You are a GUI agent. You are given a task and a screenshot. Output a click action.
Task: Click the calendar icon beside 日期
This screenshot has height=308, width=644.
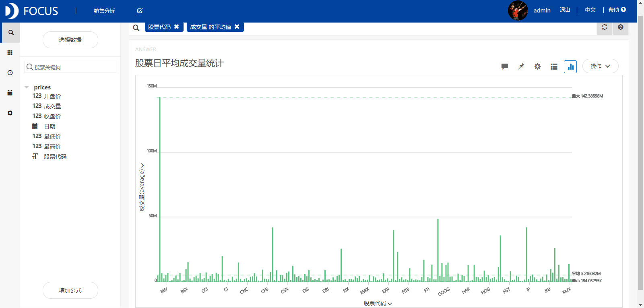[35, 126]
